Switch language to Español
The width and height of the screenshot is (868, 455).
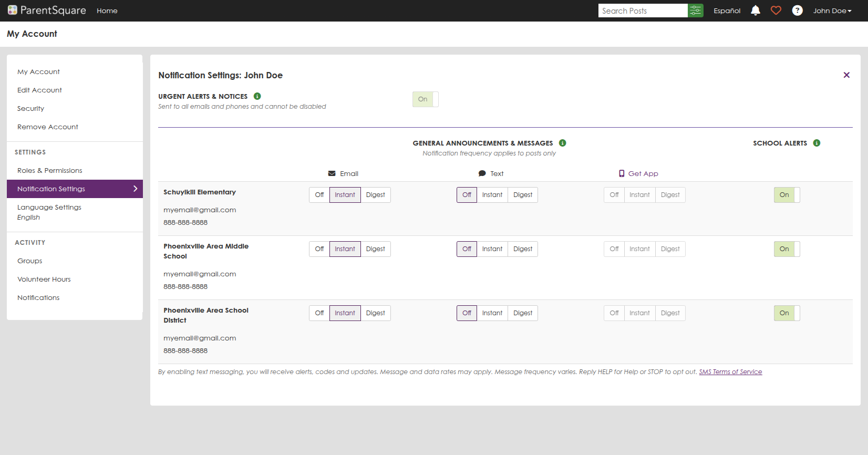[727, 11]
